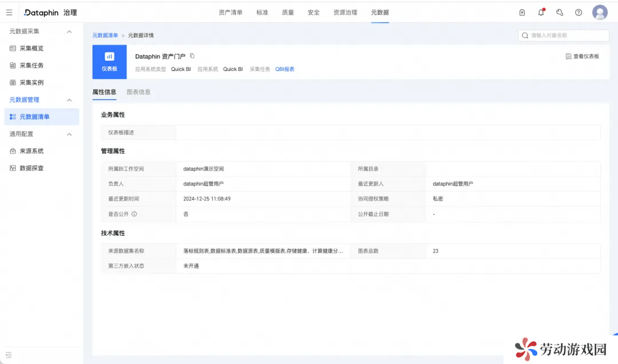Click the truncated 来源数据集名称 value

(263, 251)
